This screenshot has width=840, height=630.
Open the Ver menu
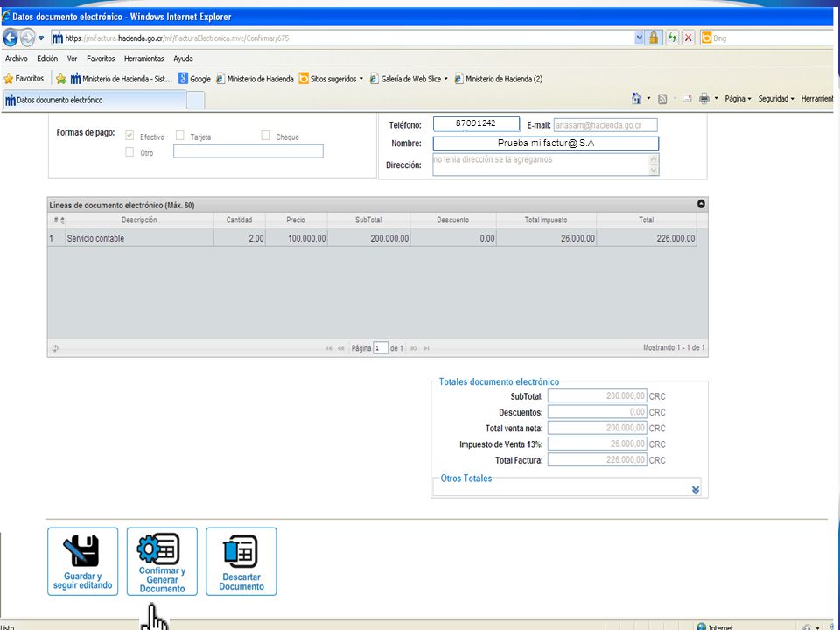pos(73,59)
